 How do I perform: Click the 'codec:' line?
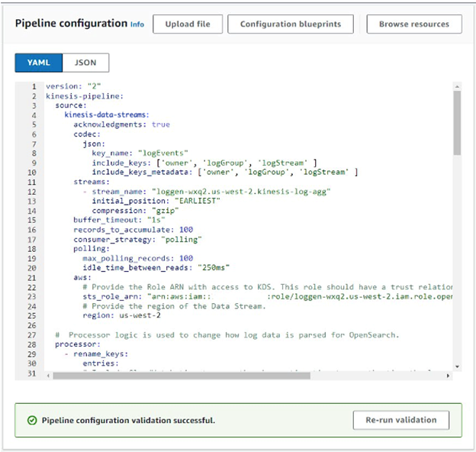tap(87, 134)
